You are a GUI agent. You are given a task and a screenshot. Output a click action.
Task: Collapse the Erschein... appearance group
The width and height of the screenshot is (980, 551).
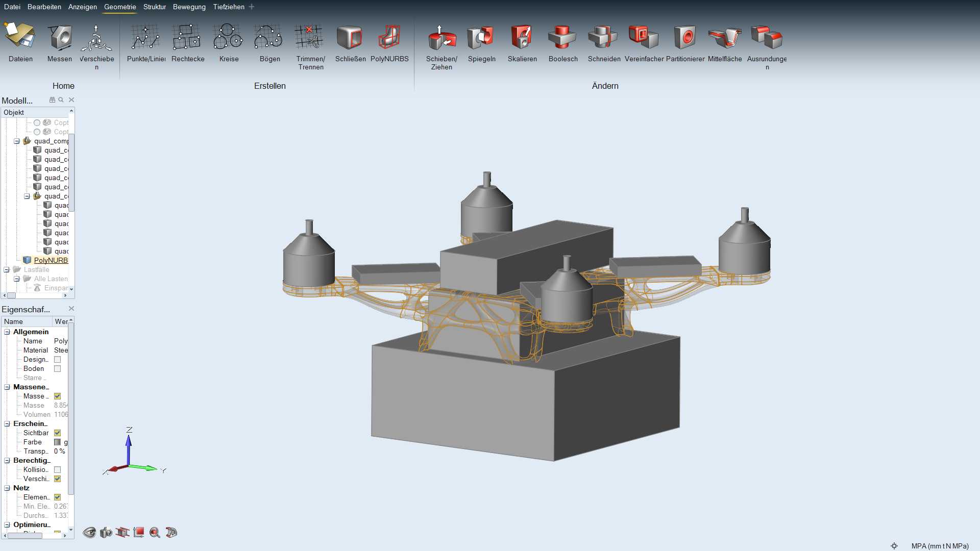tap(7, 424)
